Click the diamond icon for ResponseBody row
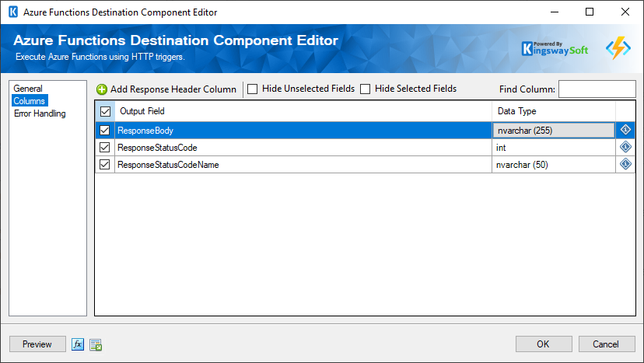This screenshot has width=644, height=363. [x=625, y=130]
